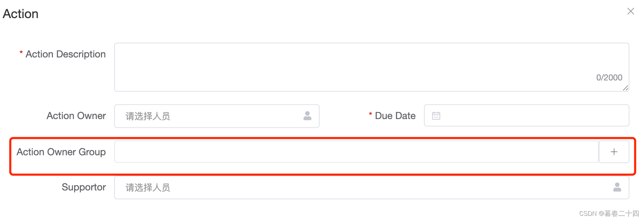Image resolution: width=644 pixels, height=220 pixels.
Task: Click the 0/2000 character counter
Action: (x=609, y=77)
